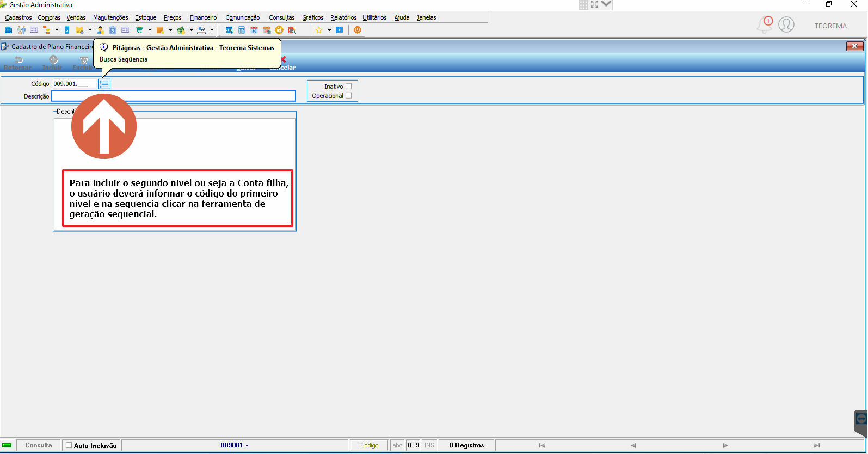Viewport: 868px width, 454px height.
Task: Click the user with coin toolbar icon
Action: pos(101,30)
